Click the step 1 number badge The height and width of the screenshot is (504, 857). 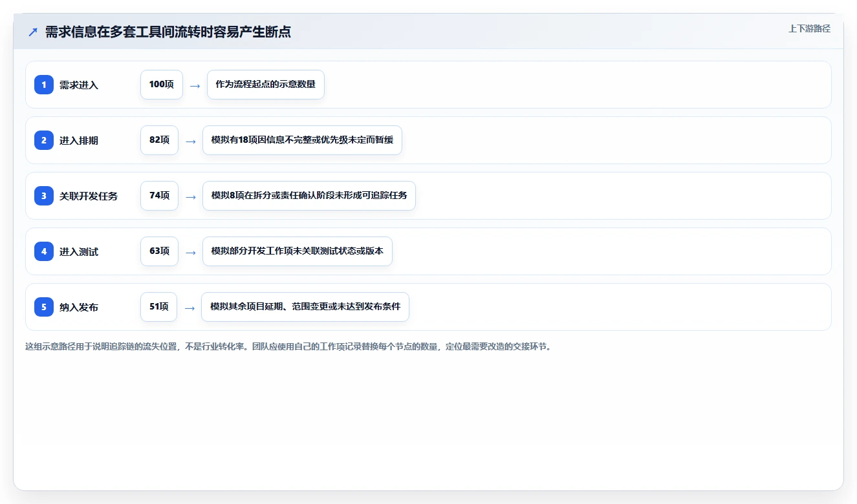(x=44, y=85)
